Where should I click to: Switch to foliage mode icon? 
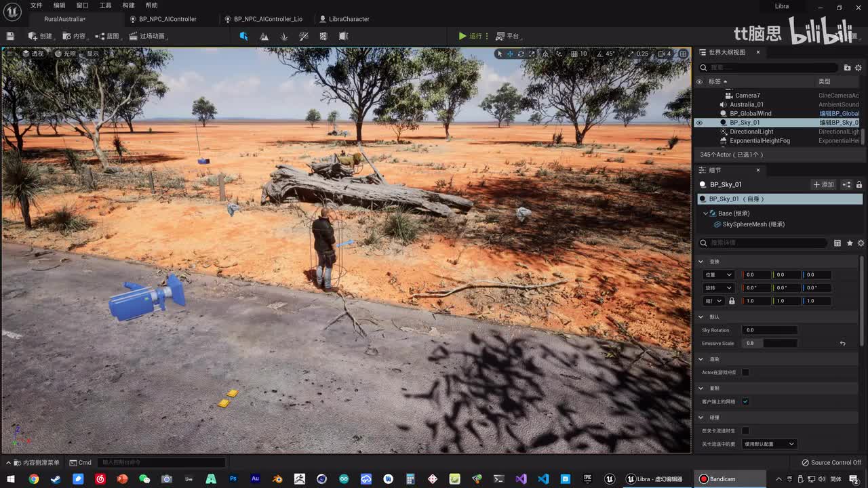coord(284,36)
